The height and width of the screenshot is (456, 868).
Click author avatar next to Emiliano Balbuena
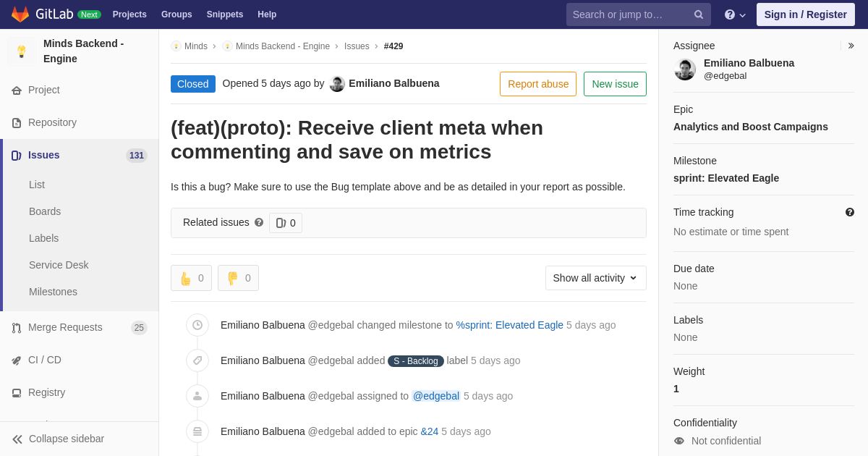tap(337, 84)
